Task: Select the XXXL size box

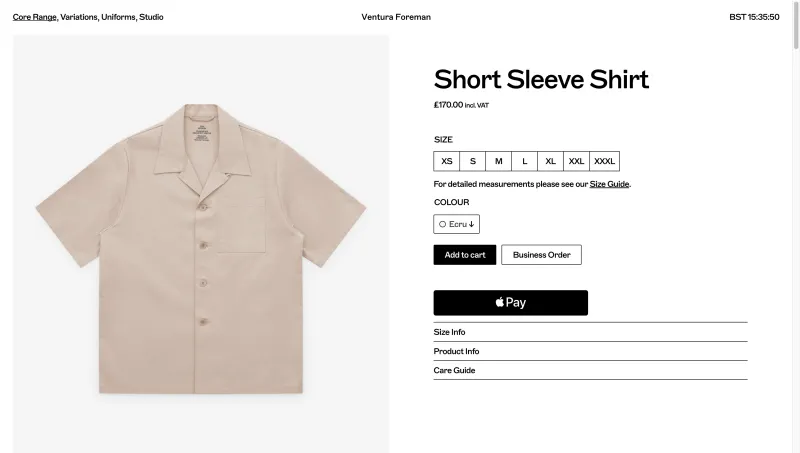Action: [605, 161]
